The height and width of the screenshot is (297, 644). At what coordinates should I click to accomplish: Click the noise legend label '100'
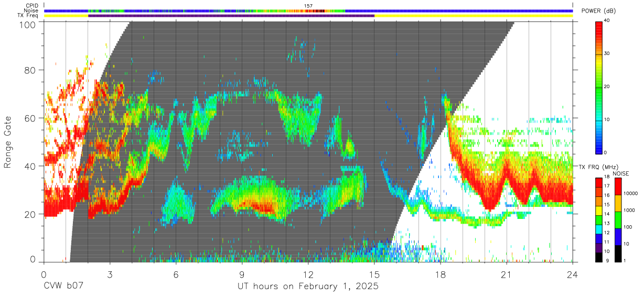(628, 227)
